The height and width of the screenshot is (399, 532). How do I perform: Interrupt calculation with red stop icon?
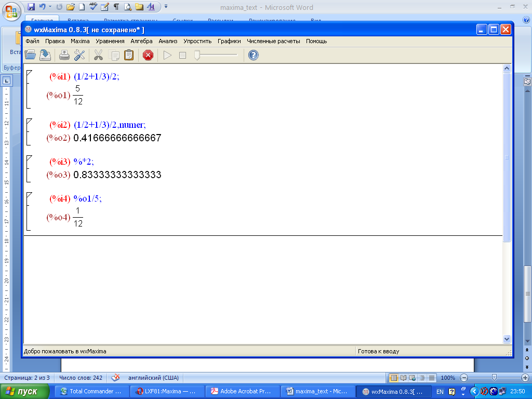[x=148, y=55]
